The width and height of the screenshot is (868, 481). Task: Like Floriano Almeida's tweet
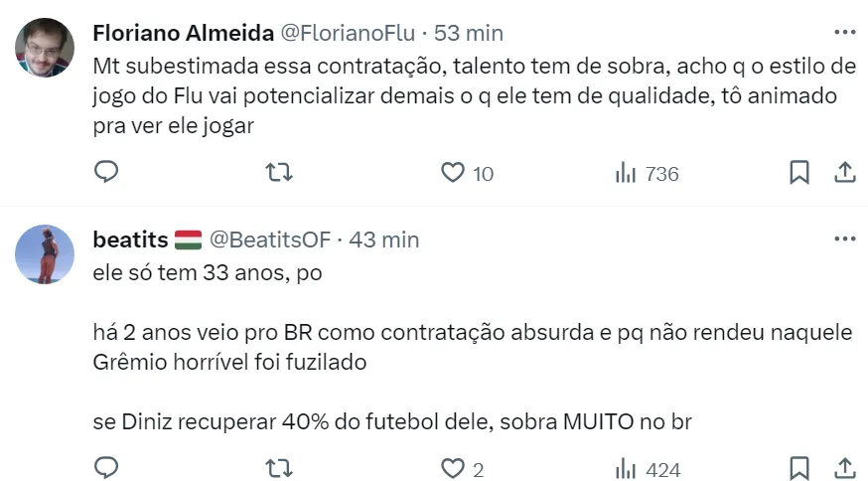pyautogui.click(x=453, y=173)
